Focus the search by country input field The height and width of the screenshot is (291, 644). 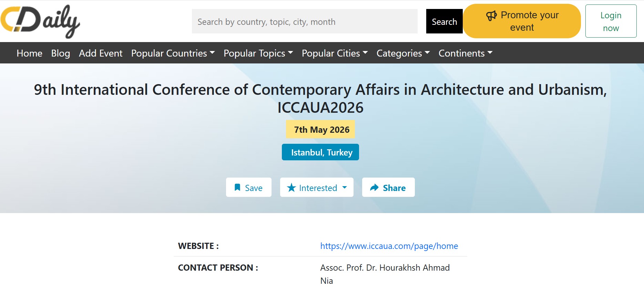pos(305,21)
